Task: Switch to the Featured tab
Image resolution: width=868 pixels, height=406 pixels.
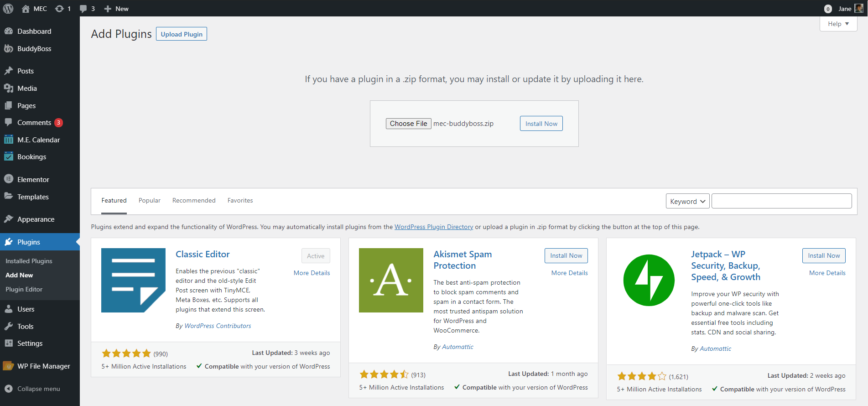Action: [x=114, y=200]
